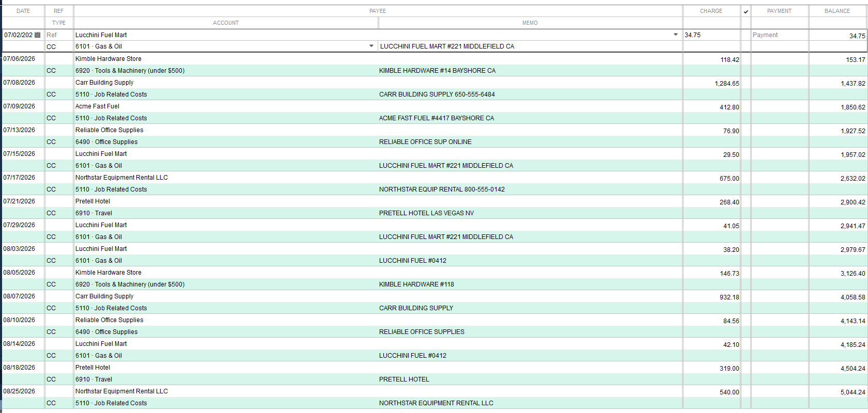868x413 pixels.
Task: Select the 07/06/2026 Kimble Hardware Store payee
Action: [109, 59]
